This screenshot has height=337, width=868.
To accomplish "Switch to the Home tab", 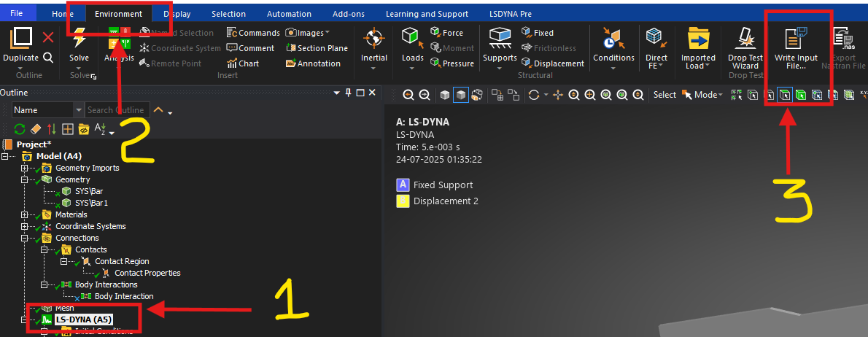I will point(62,14).
